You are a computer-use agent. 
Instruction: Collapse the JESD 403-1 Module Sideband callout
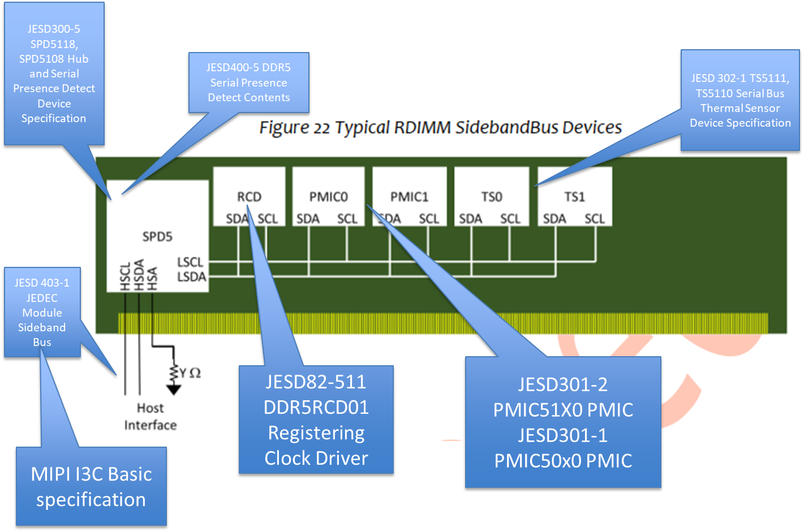(41, 312)
